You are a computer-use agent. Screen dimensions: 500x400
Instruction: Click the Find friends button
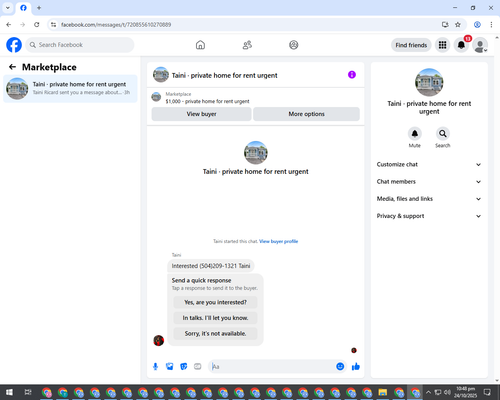(x=411, y=45)
